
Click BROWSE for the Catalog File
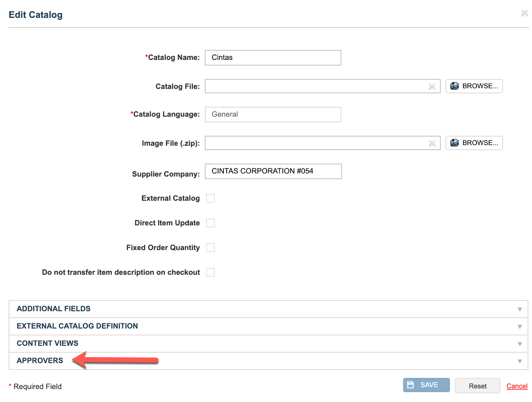coord(474,86)
